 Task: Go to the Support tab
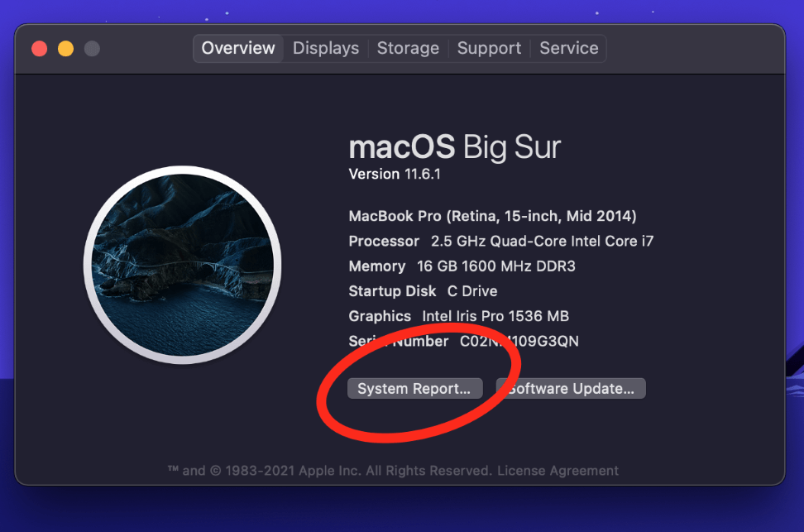[x=489, y=48]
